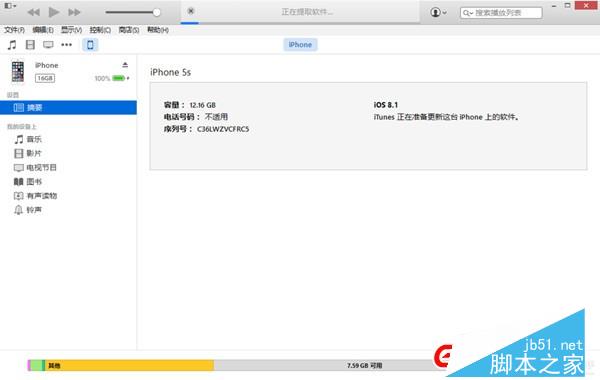
Task: Click the rewind previous track button
Action: click(x=34, y=12)
